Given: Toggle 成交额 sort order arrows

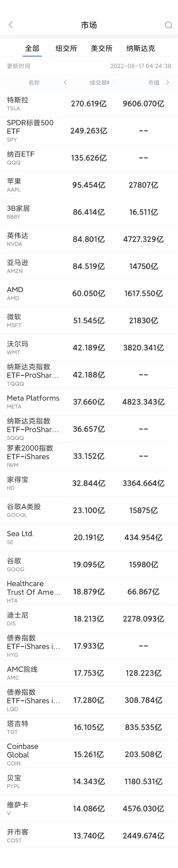Looking at the screenshot, I should tap(108, 83).
